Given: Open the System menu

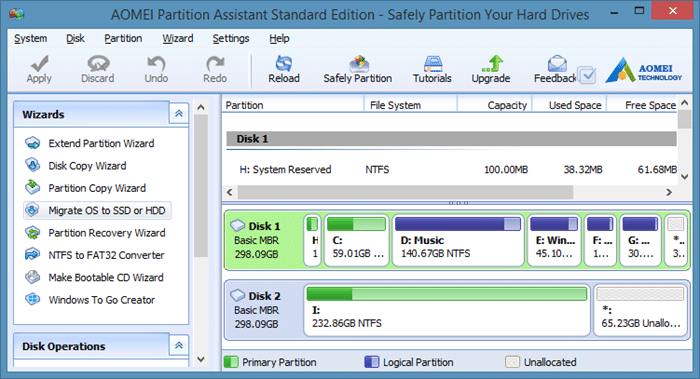Looking at the screenshot, I should point(30,38).
